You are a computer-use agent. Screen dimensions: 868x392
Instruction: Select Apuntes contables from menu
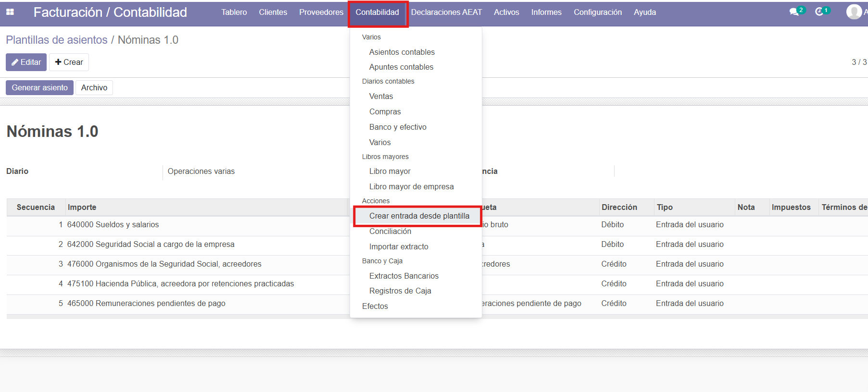(x=401, y=67)
